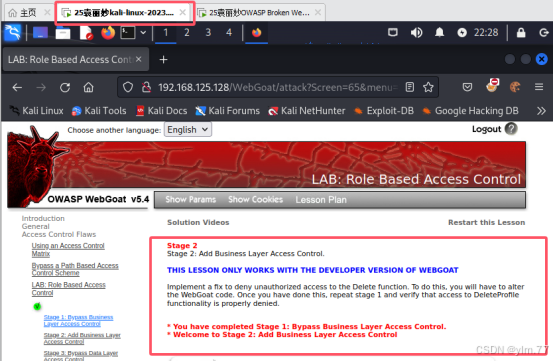Click the display tray icon

[393, 33]
